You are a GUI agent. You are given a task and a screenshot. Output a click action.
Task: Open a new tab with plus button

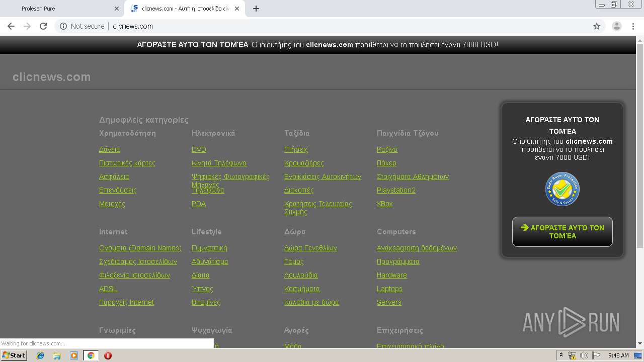coord(256,9)
